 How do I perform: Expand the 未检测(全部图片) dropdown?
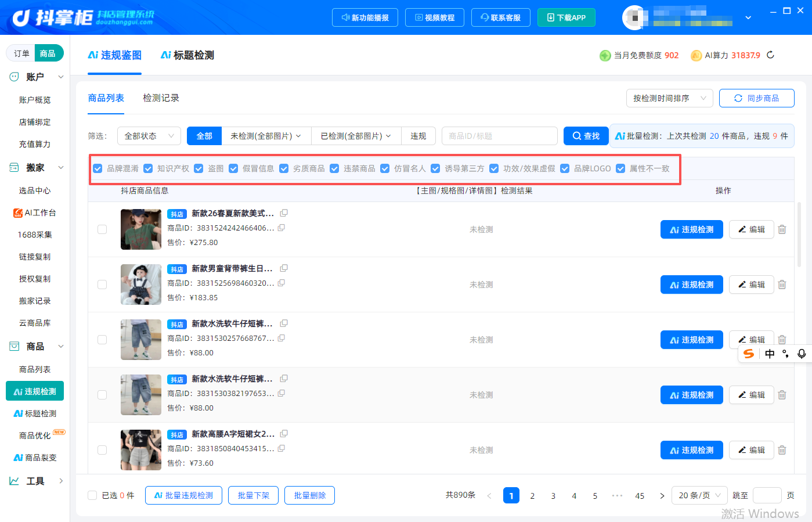266,136
